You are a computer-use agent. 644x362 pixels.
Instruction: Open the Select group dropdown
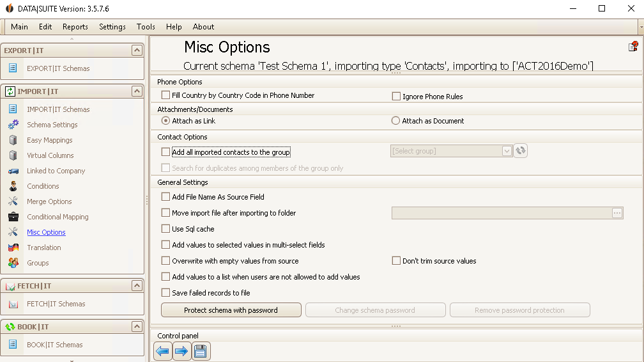click(507, 151)
